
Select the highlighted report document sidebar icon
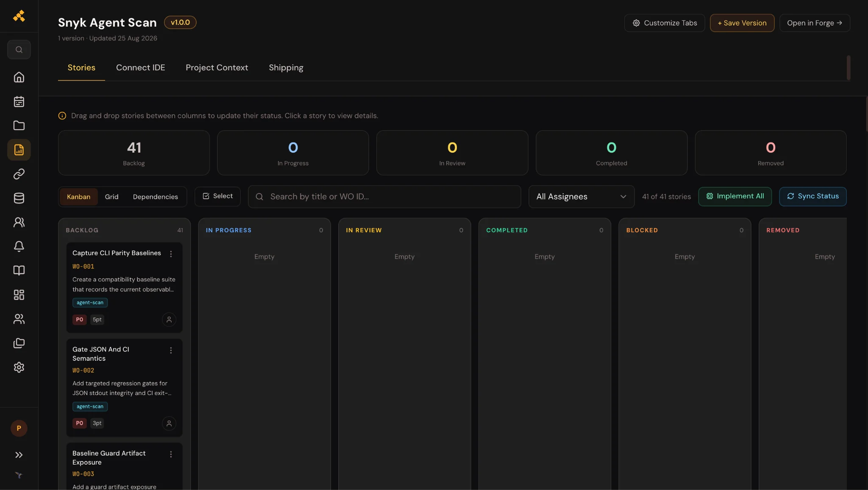(19, 150)
